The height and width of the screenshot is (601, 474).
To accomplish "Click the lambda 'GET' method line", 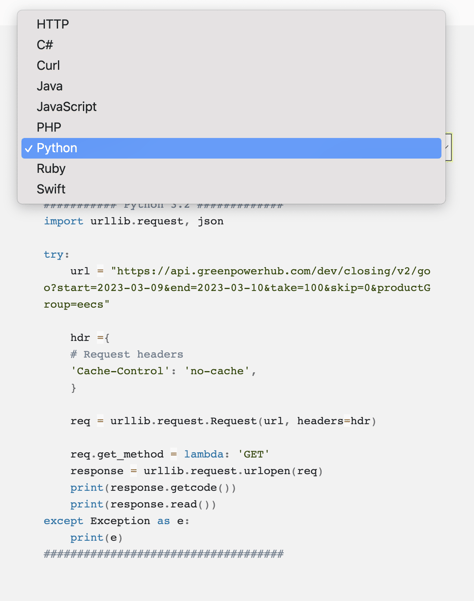I will [x=170, y=454].
